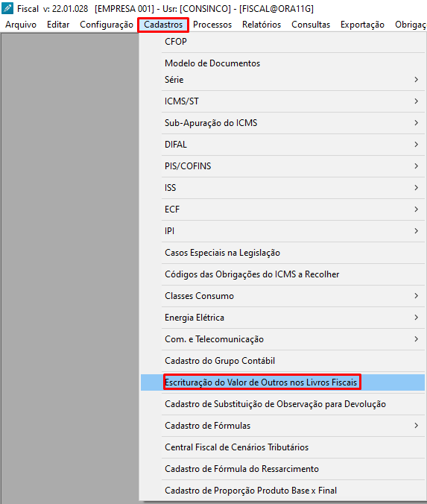Expand the Classes Consumo submenu arrow
The width and height of the screenshot is (427, 504).
(416, 296)
